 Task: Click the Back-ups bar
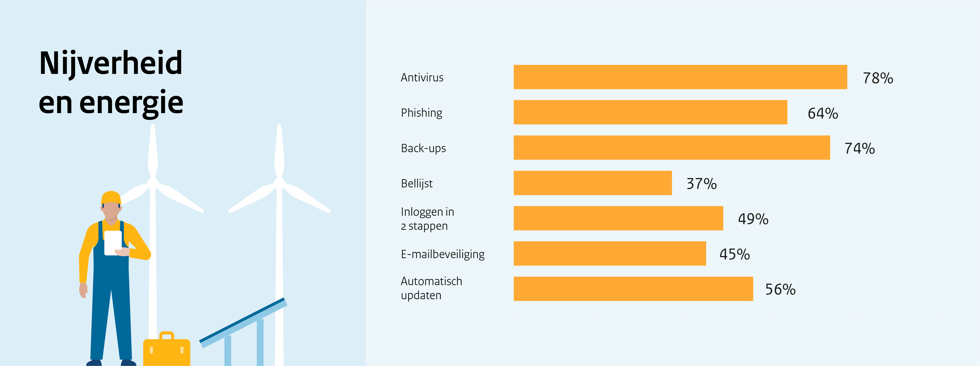coord(671,147)
